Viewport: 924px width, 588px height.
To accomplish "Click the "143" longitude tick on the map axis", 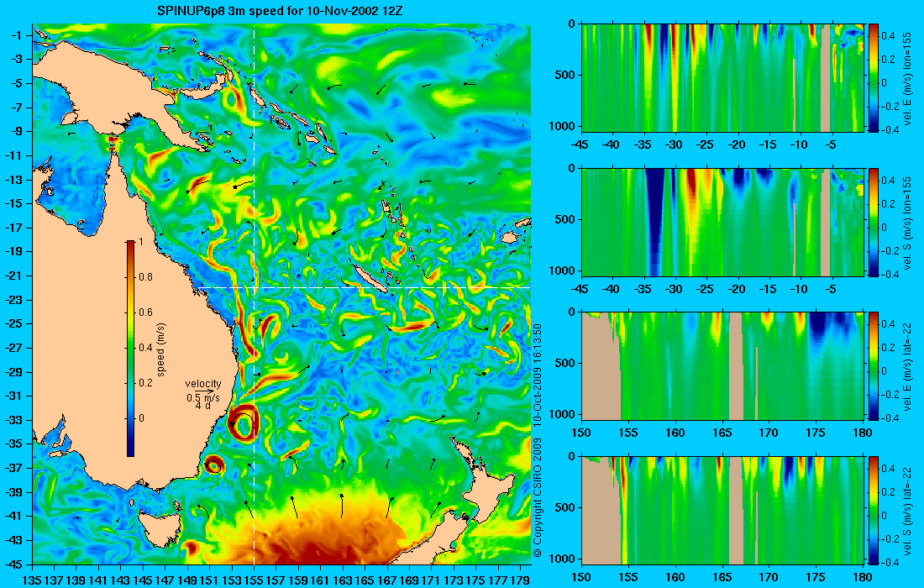I will coord(121,580).
